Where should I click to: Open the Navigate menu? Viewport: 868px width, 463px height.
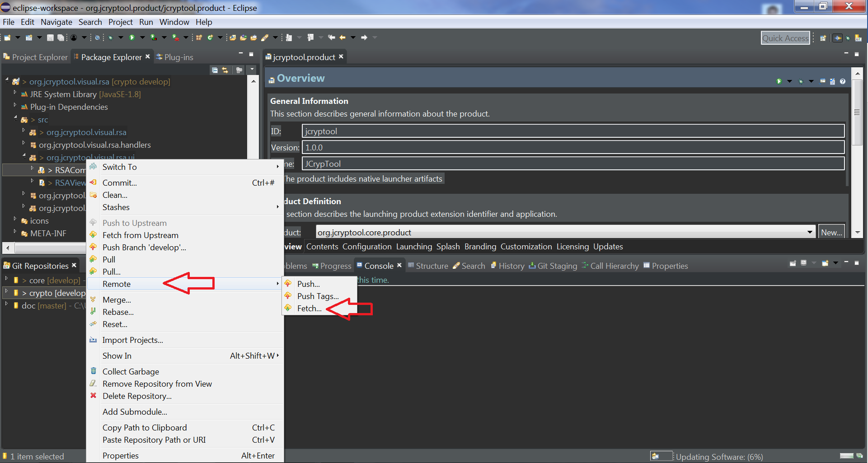56,22
